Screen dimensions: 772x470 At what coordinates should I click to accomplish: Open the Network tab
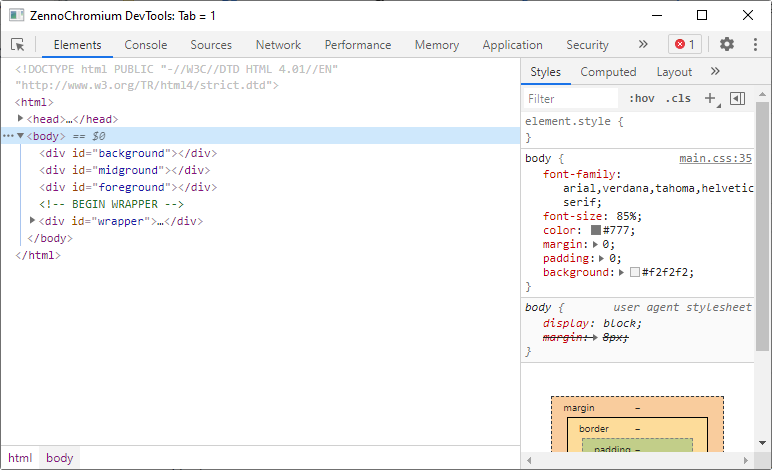(x=278, y=45)
